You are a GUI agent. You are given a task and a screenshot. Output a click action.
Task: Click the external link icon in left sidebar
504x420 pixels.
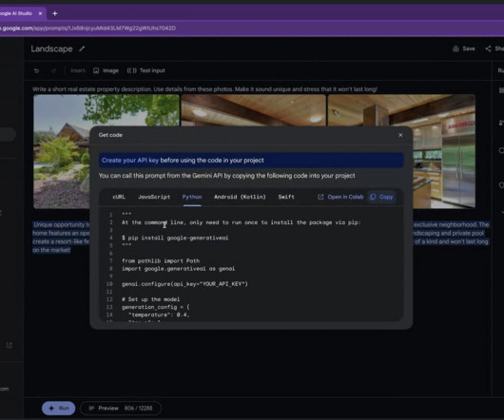[x=9, y=346]
